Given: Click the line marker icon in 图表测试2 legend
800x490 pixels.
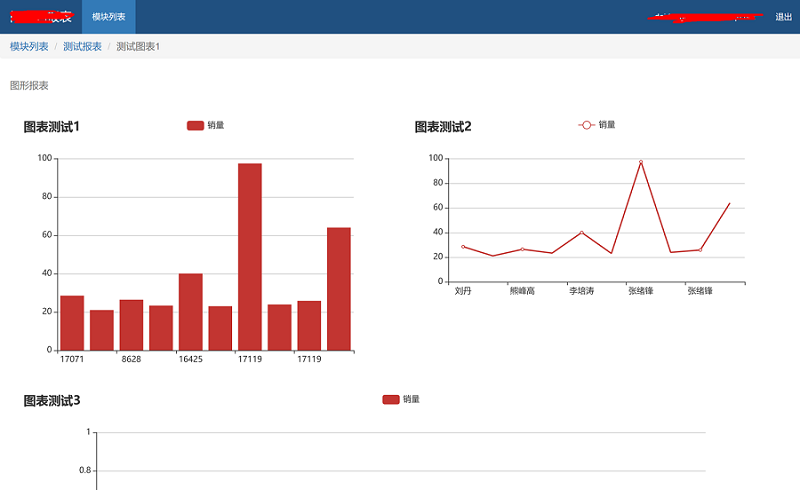Looking at the screenshot, I should (x=586, y=125).
